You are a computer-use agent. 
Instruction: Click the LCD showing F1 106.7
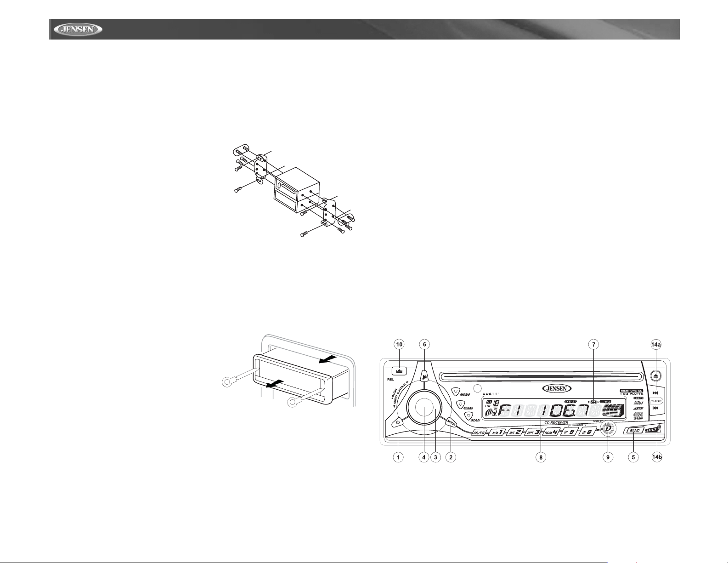pos(554,409)
